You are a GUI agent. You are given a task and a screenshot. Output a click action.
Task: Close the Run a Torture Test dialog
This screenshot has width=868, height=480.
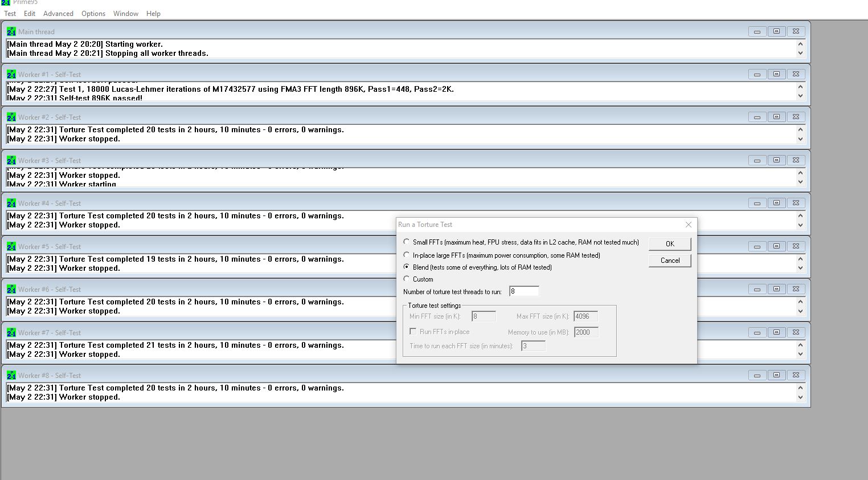pos(688,225)
